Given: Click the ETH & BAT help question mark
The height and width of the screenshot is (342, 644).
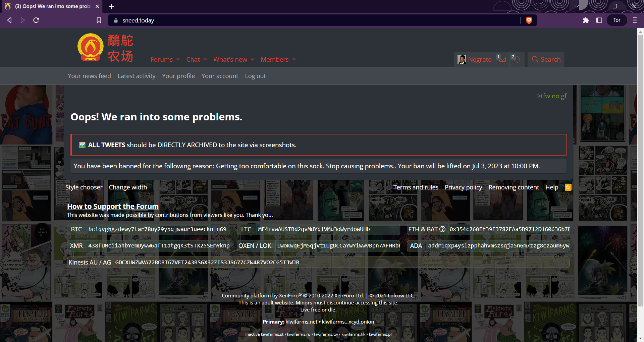Looking at the screenshot, I should point(442,229).
